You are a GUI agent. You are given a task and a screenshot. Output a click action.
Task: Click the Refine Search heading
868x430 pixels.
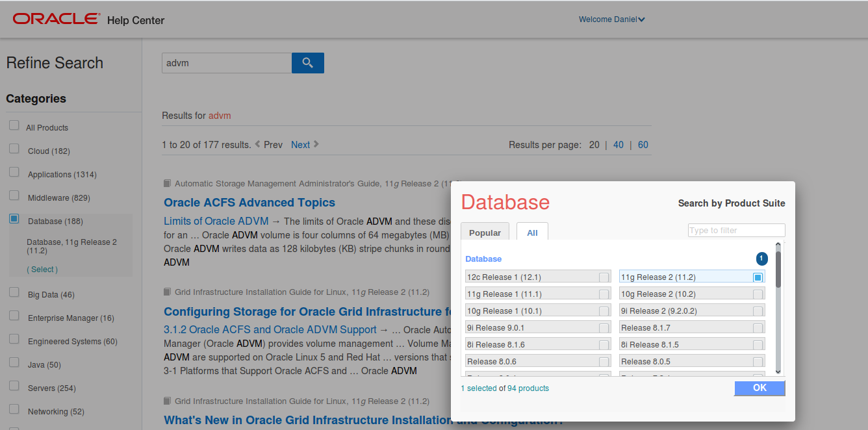pos(55,63)
